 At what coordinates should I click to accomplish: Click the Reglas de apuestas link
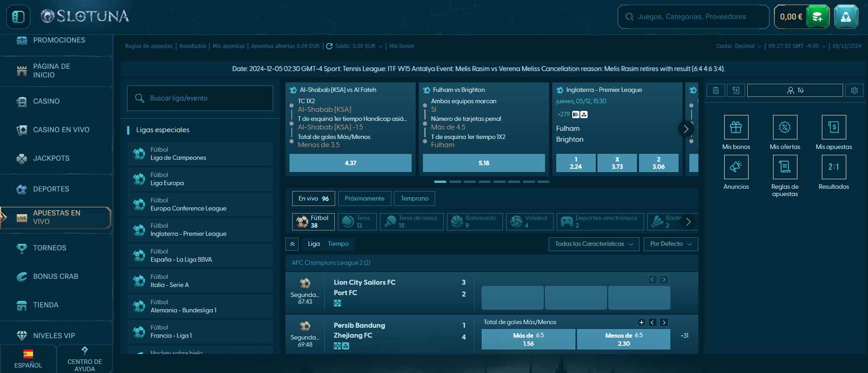(x=149, y=46)
